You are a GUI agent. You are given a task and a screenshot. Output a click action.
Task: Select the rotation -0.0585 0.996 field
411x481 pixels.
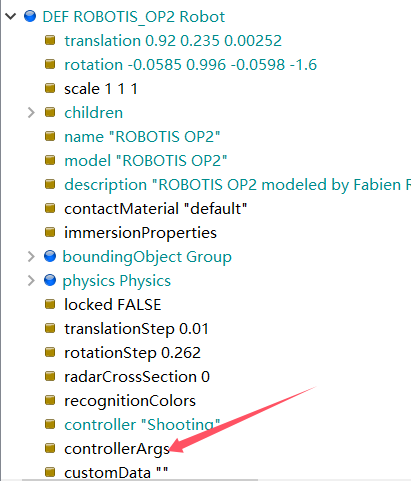click(x=190, y=65)
